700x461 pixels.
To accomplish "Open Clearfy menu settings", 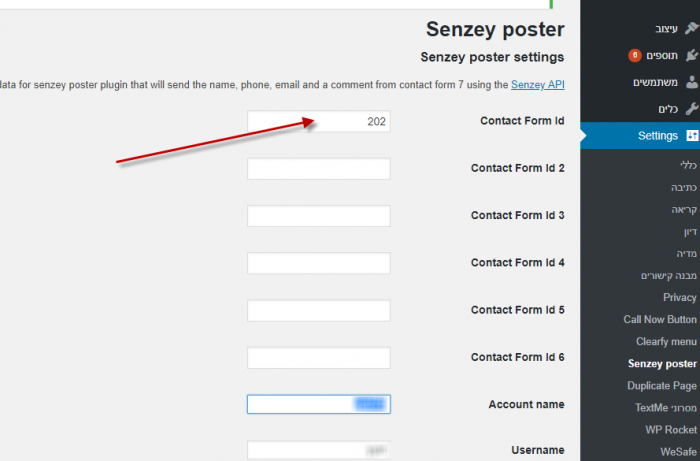I will coord(666,342).
